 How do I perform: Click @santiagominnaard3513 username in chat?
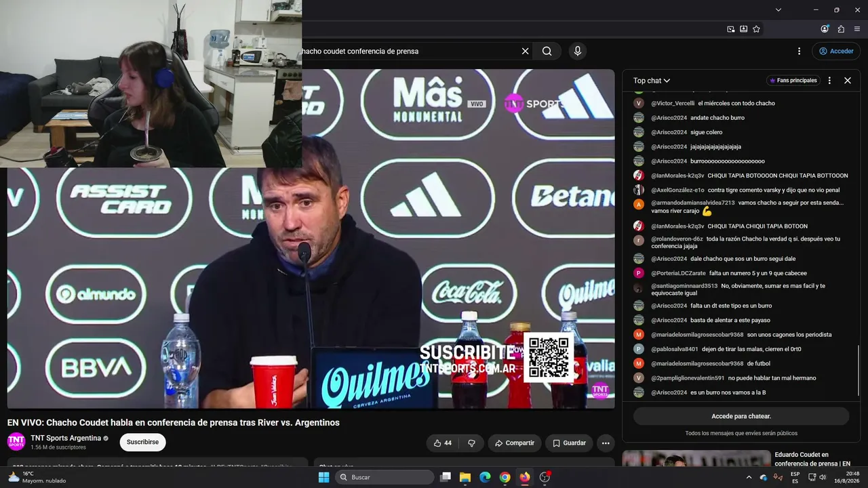pyautogui.click(x=684, y=286)
